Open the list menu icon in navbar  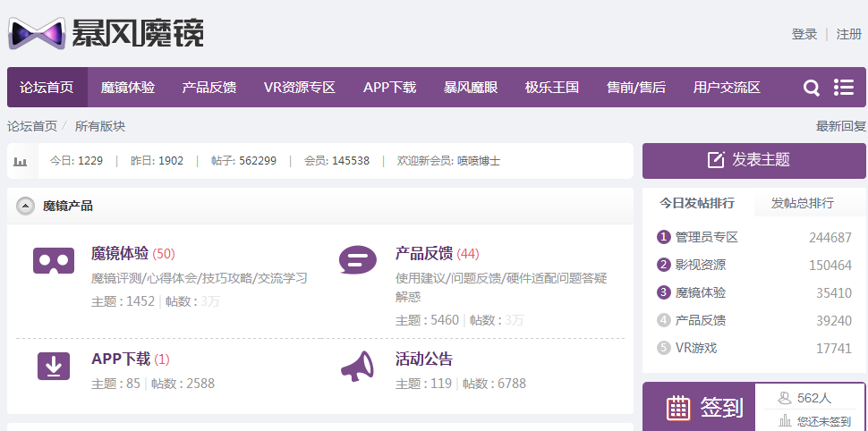click(x=843, y=87)
